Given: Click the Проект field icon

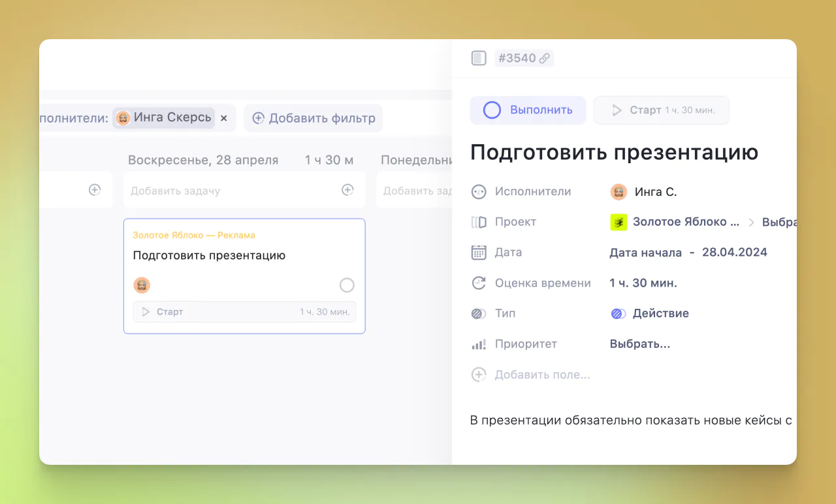Looking at the screenshot, I should click(x=479, y=221).
